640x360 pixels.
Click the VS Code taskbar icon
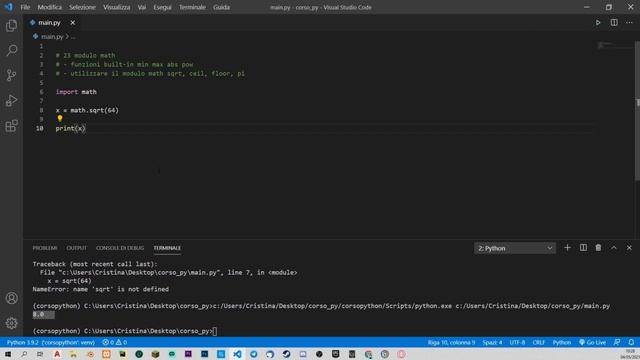237,354
